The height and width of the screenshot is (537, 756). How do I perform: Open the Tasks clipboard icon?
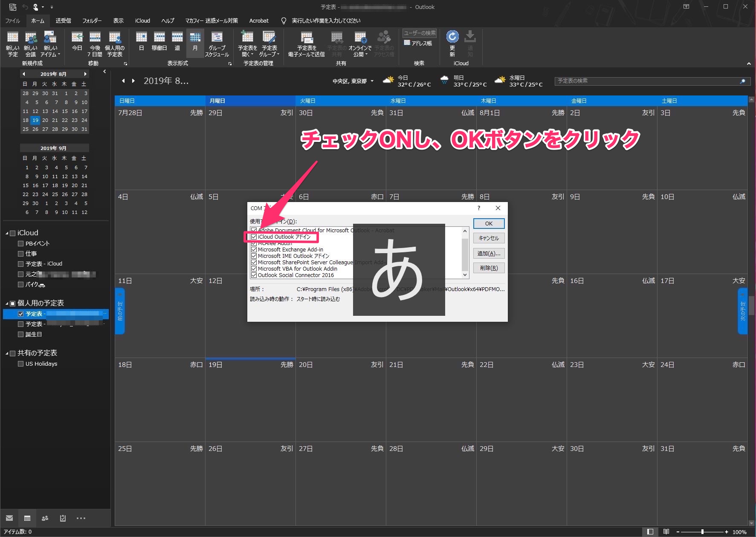63,518
